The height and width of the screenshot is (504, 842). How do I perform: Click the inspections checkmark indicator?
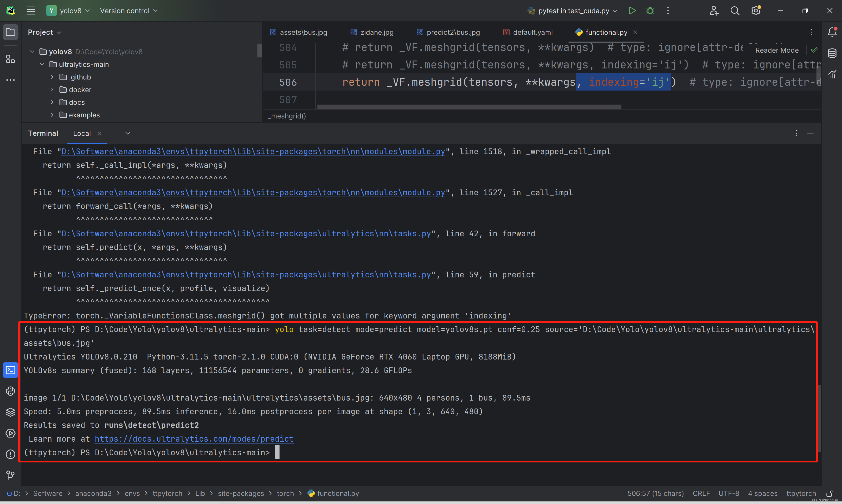pos(814,50)
